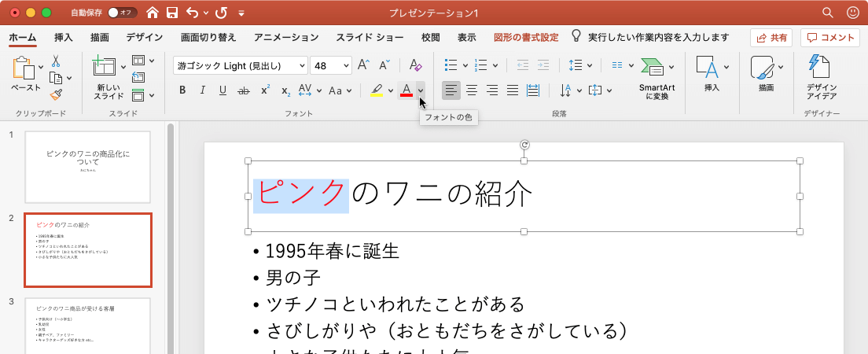Align text right
868x354 pixels.
pos(492,90)
